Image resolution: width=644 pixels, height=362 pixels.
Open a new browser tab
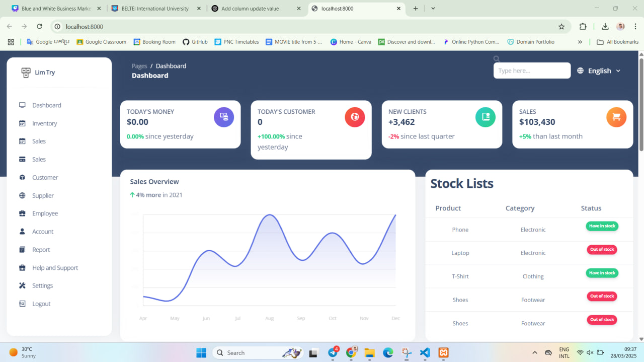pos(416,9)
